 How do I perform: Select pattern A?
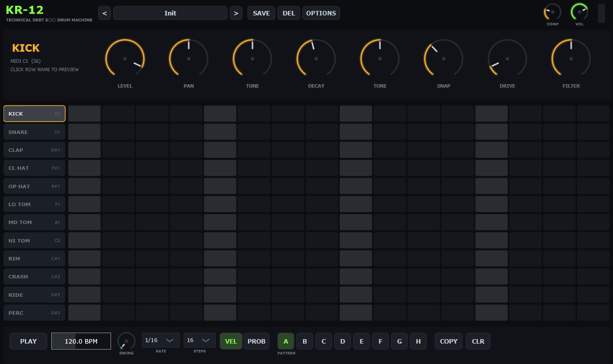pyautogui.click(x=286, y=341)
